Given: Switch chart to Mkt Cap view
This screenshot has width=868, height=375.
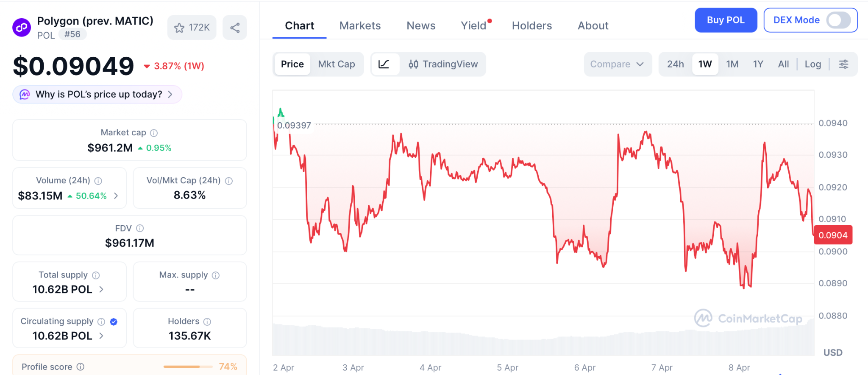Looking at the screenshot, I should click(x=337, y=64).
